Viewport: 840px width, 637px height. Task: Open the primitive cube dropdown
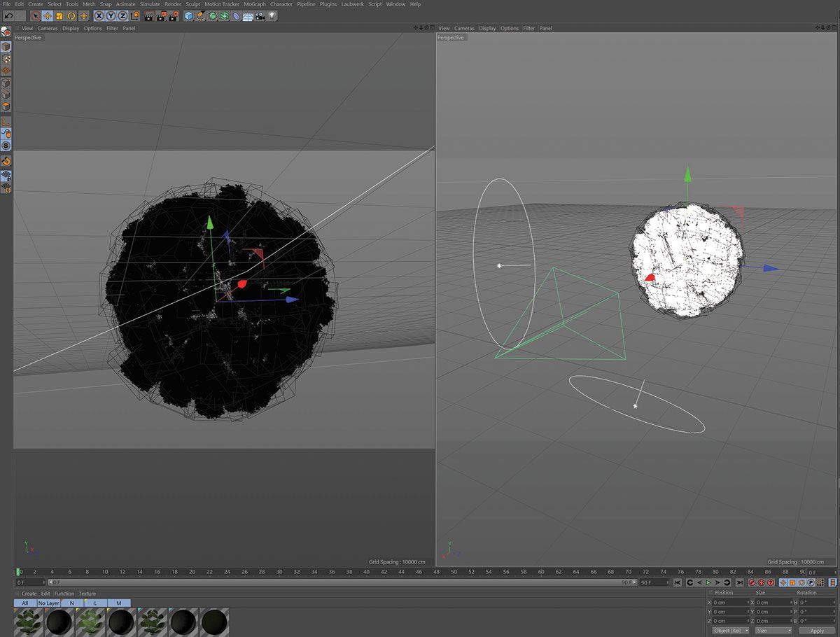click(189, 15)
